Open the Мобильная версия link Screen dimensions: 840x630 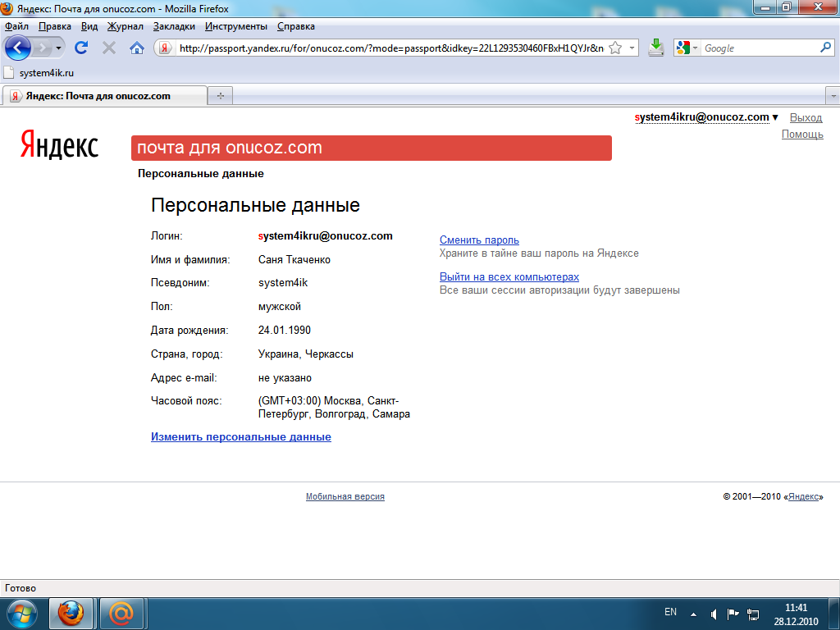pos(345,496)
